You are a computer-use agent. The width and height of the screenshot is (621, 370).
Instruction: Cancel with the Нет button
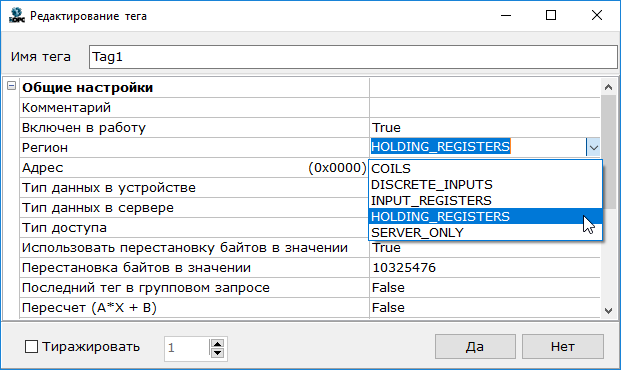click(563, 347)
